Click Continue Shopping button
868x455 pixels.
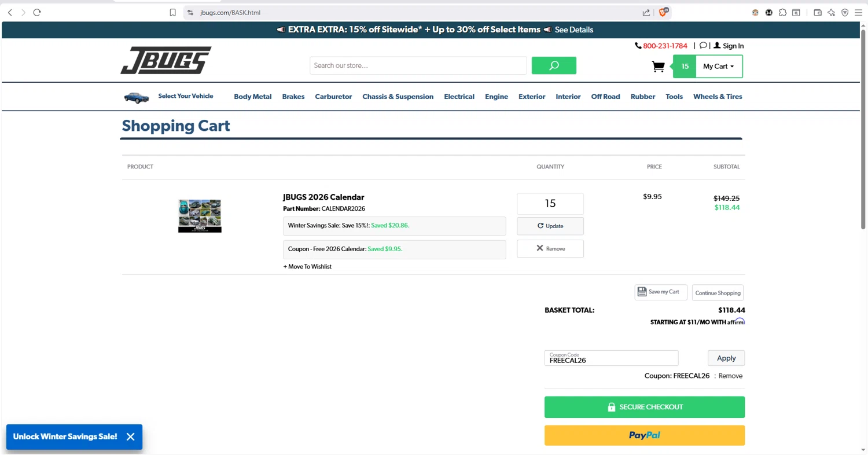(718, 292)
